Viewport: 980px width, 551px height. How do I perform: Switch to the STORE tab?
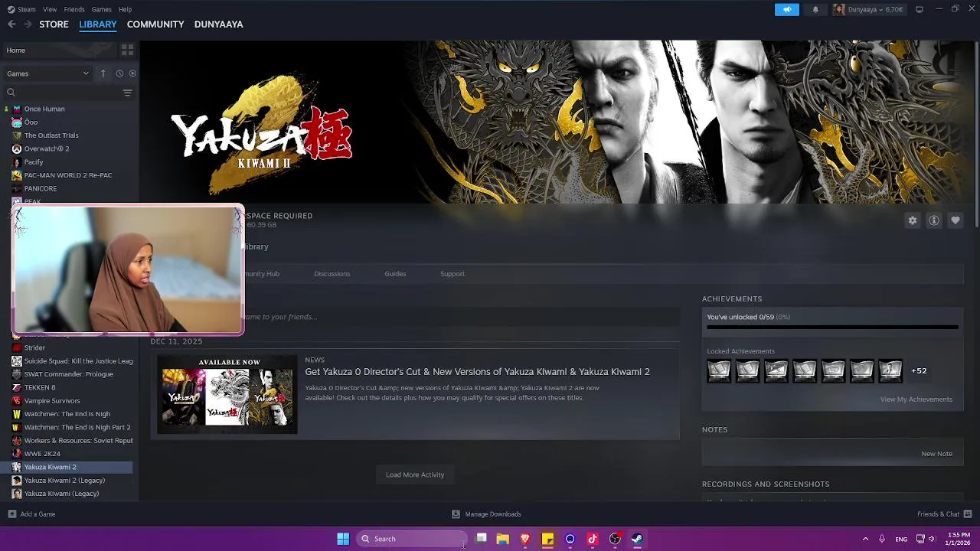tap(54, 24)
